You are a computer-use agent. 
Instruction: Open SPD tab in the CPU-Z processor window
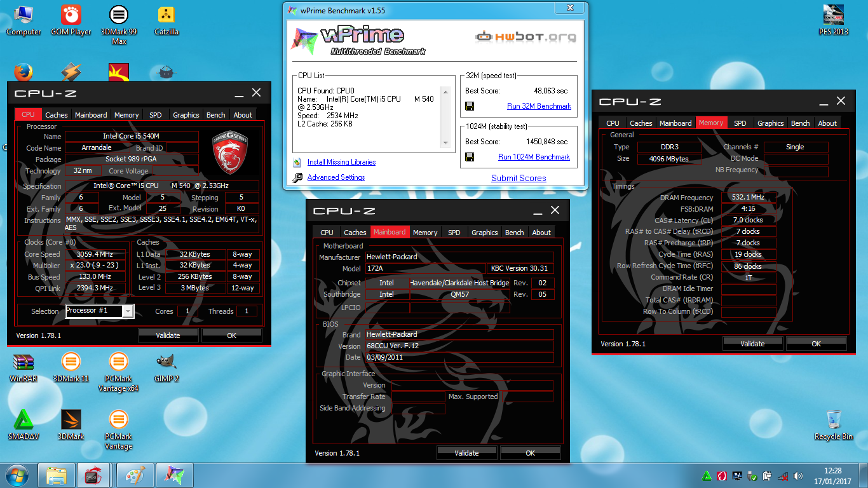coord(155,115)
